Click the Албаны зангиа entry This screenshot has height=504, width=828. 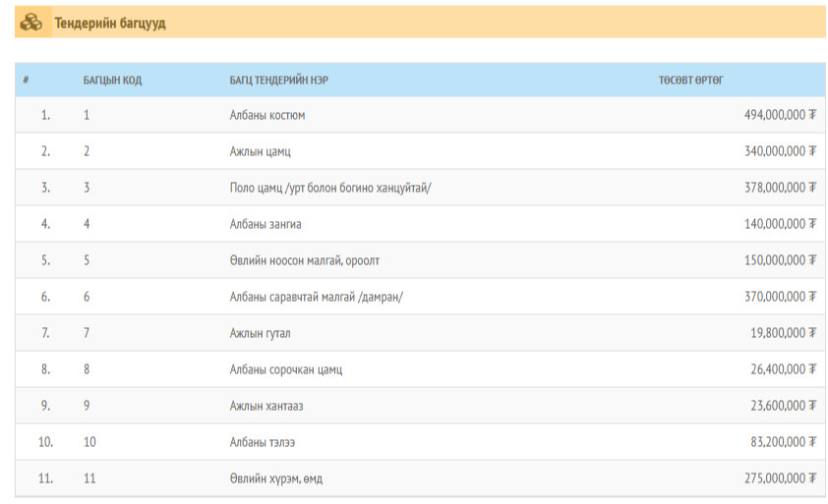(266, 224)
